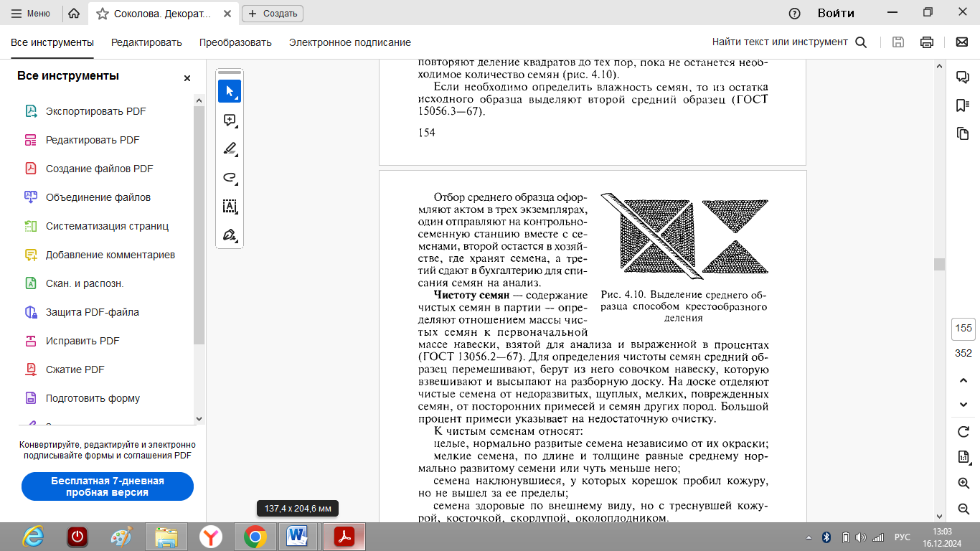Open the file explorer taskbar icon
The height and width of the screenshot is (551, 980).
pyautogui.click(x=166, y=537)
